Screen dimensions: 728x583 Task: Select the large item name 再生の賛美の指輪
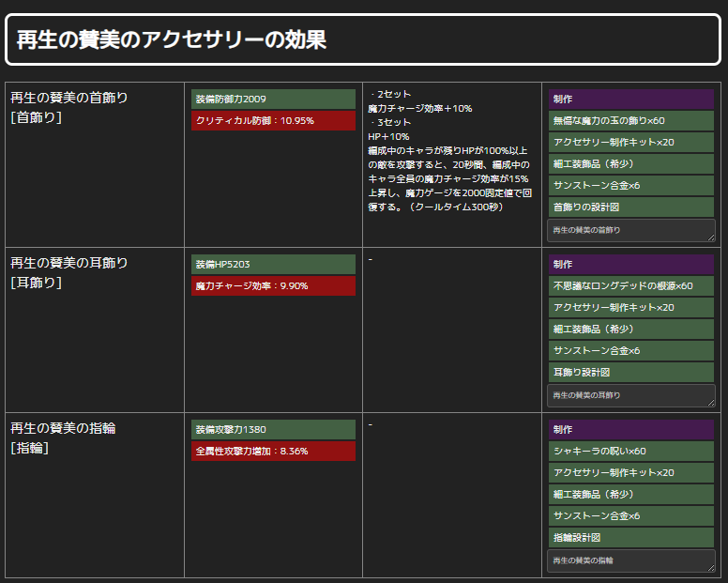(x=63, y=428)
